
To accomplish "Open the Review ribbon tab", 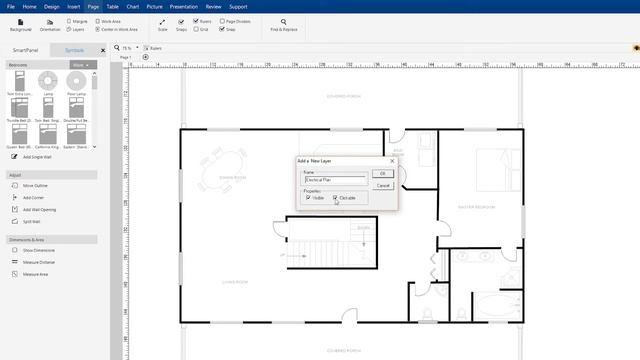I will [x=213, y=7].
